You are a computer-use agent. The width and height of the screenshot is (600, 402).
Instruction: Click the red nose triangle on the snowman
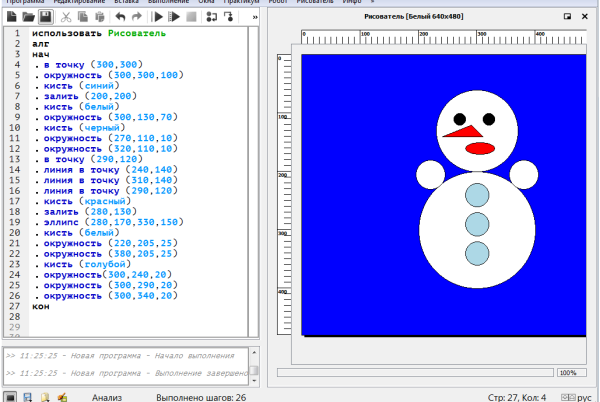462,131
